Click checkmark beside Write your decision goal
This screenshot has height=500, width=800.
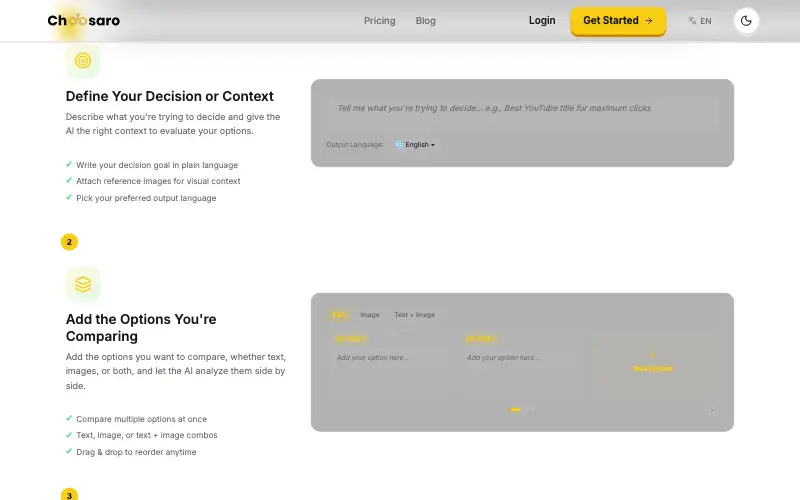[x=69, y=165]
